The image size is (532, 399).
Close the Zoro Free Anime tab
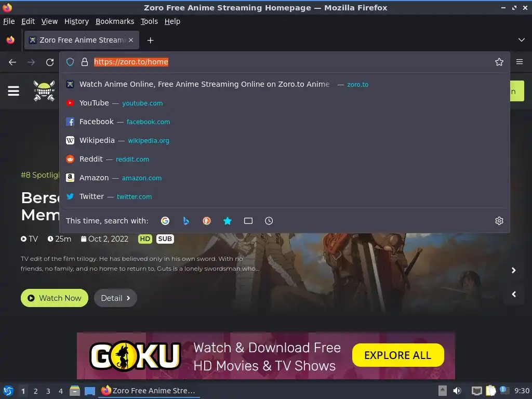point(131,40)
